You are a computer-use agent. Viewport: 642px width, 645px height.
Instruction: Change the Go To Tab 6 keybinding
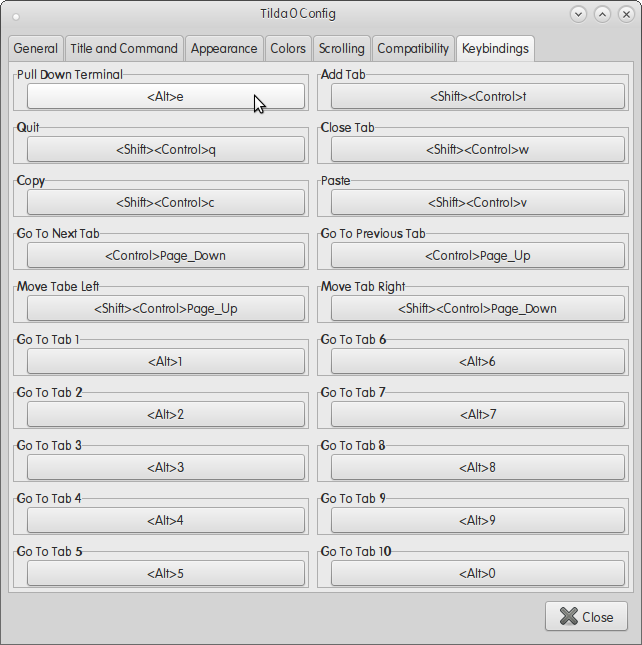click(478, 362)
